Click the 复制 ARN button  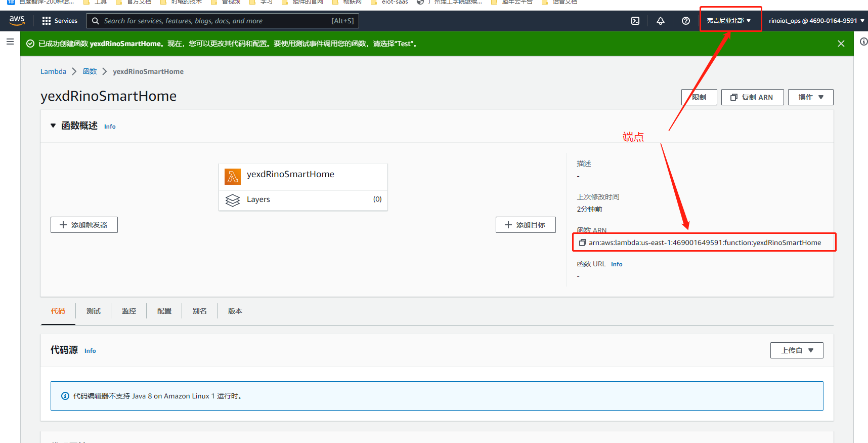pos(753,97)
